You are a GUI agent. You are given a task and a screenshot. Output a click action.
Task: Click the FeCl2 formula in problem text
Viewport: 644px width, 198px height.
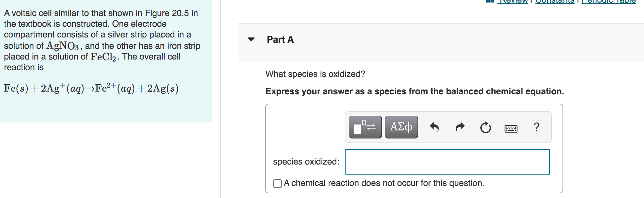pos(104,57)
